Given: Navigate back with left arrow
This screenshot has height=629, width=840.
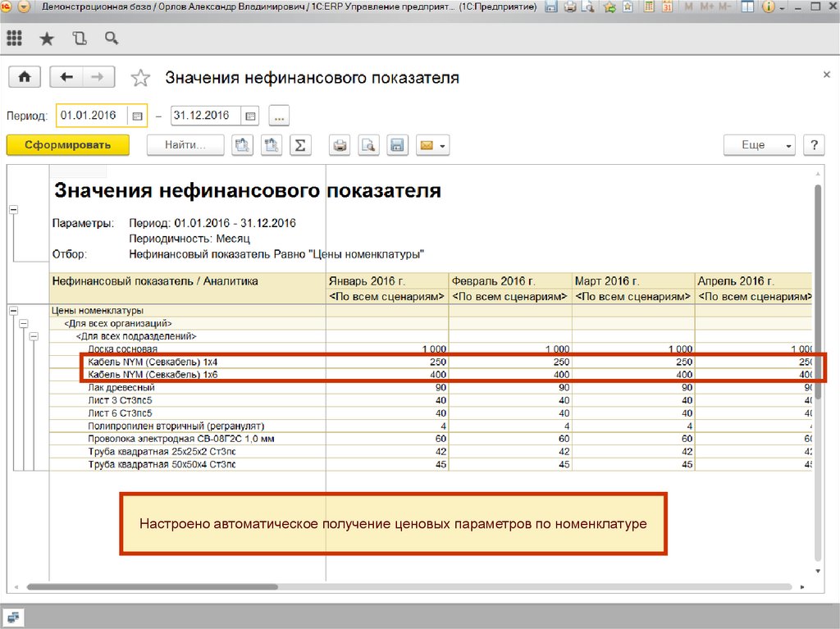Looking at the screenshot, I should click(66, 77).
